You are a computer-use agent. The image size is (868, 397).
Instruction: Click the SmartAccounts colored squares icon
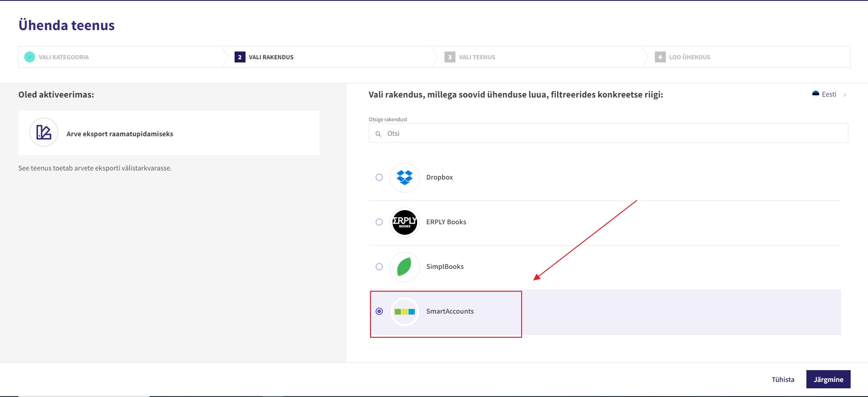(405, 312)
